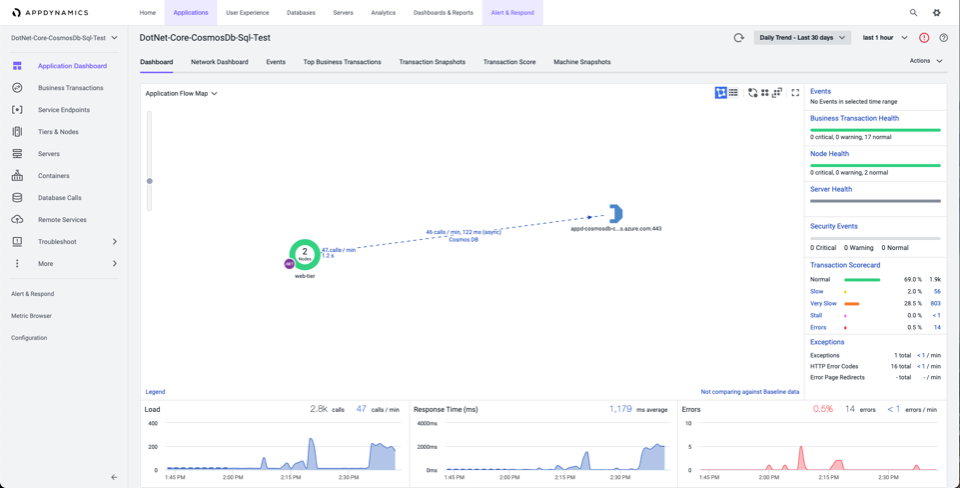This screenshot has width=960, height=488.
Task: Click the Business Transaction Health green bar
Action: pyautogui.click(x=875, y=130)
